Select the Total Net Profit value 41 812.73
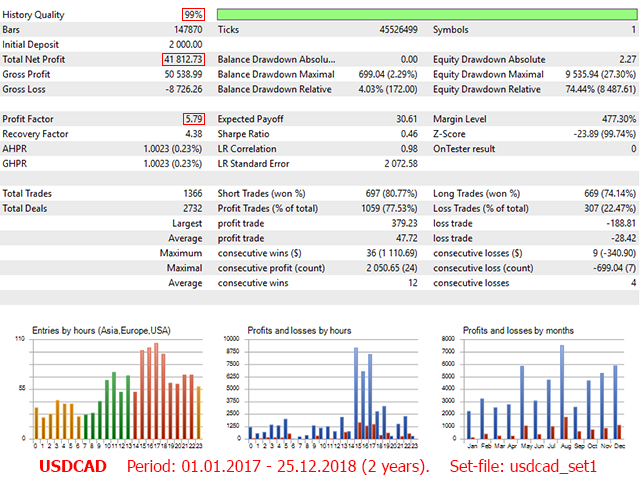640x480 pixels. pos(183,60)
